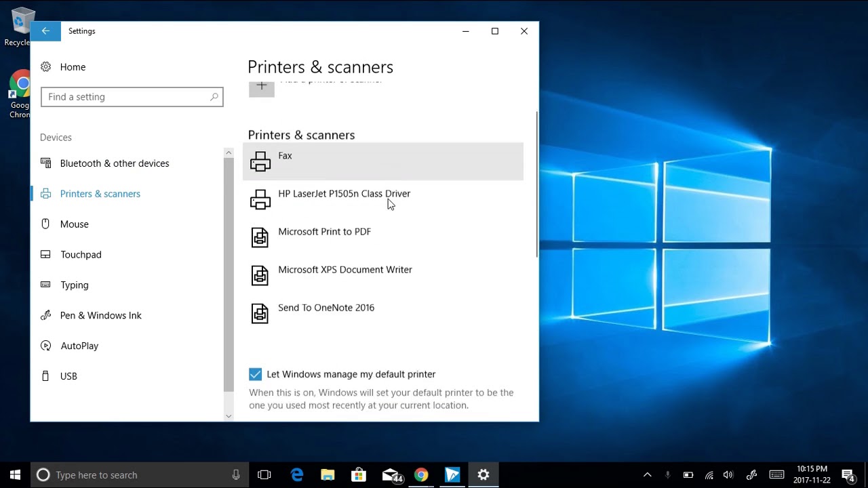Click the search magnifier icon in Find a setting

(x=214, y=97)
